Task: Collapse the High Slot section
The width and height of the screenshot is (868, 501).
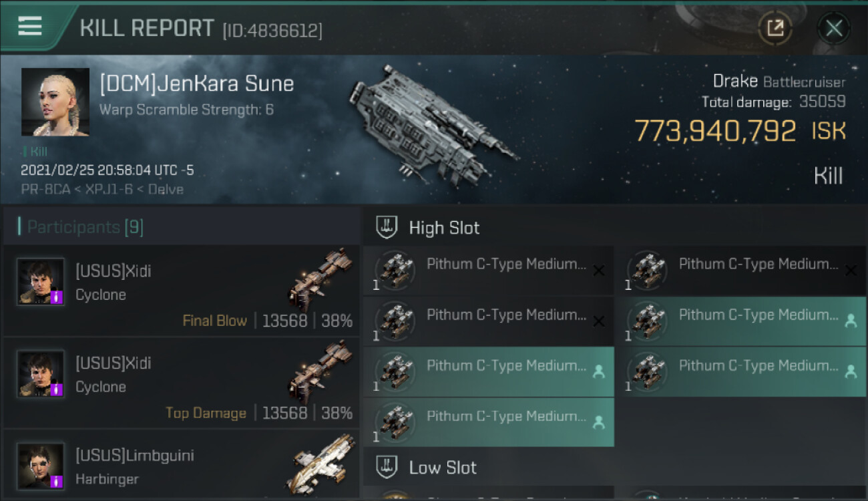Action: pos(387,227)
